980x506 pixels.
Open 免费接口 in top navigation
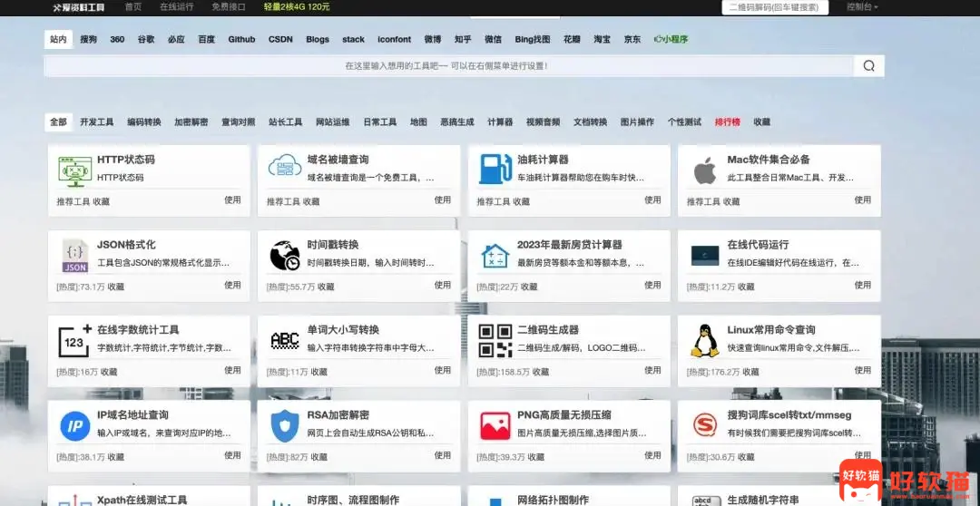click(x=229, y=7)
